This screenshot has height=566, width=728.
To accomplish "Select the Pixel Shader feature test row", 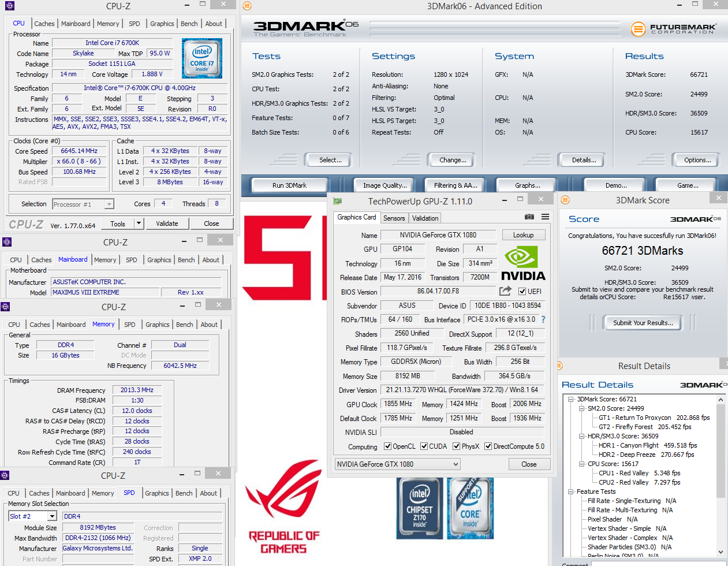I will pyautogui.click(x=613, y=519).
